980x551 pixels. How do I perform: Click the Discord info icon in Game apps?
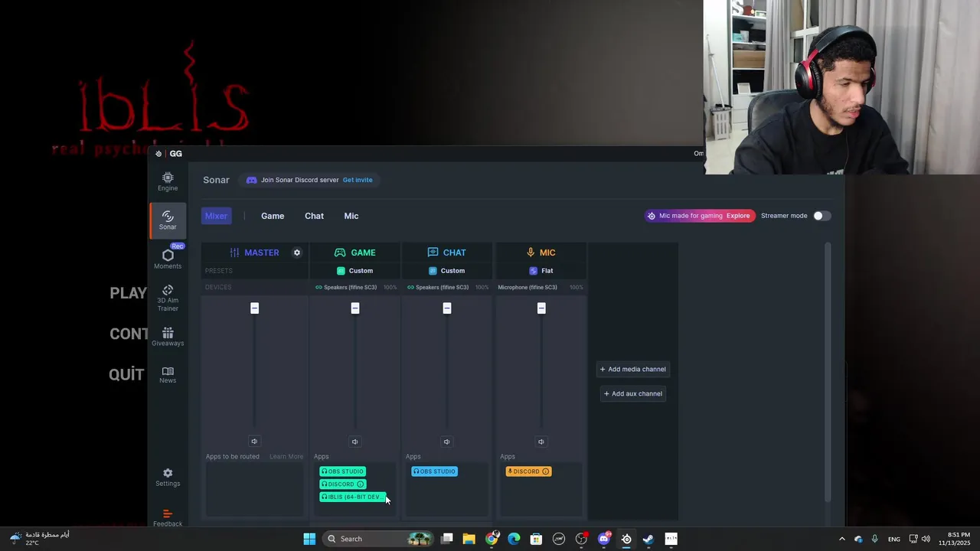(360, 484)
